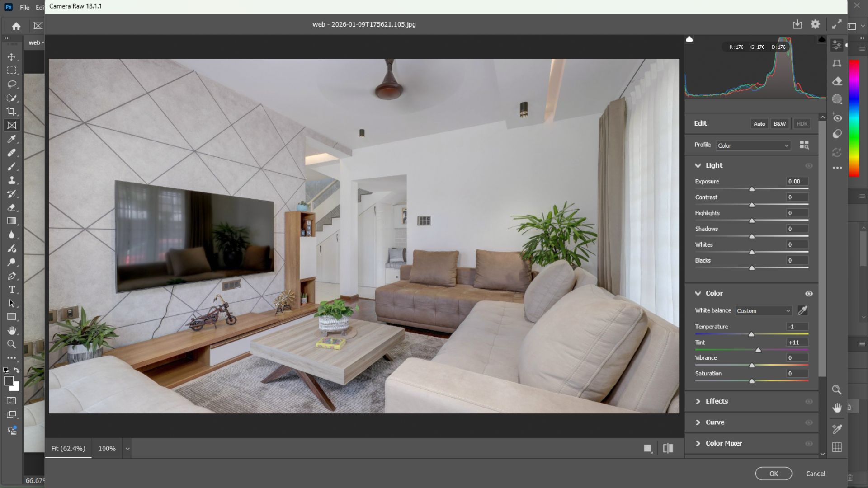Select the Crop tool in right strip
The image size is (868, 488).
tap(837, 64)
